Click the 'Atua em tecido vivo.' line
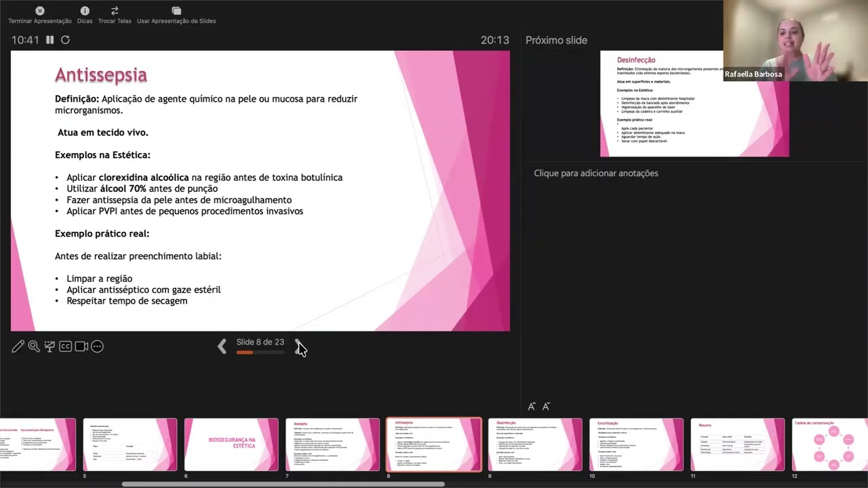Viewport: 868px width, 488px height. pyautogui.click(x=103, y=133)
